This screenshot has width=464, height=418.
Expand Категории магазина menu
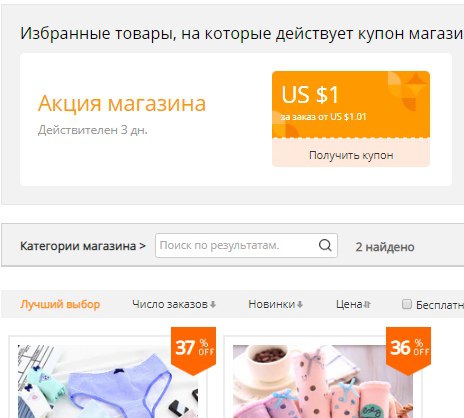[83, 246]
